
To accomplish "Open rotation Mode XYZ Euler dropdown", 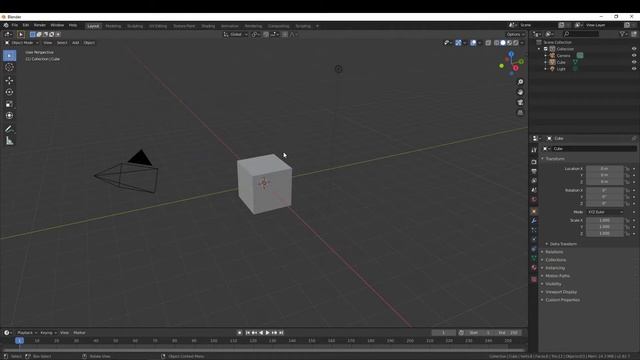I will 605,212.
